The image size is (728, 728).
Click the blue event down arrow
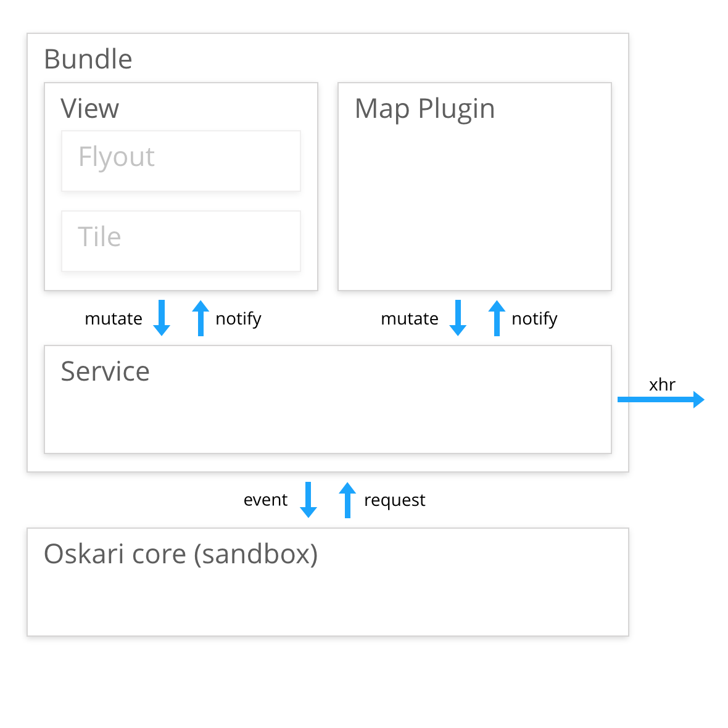click(x=308, y=500)
